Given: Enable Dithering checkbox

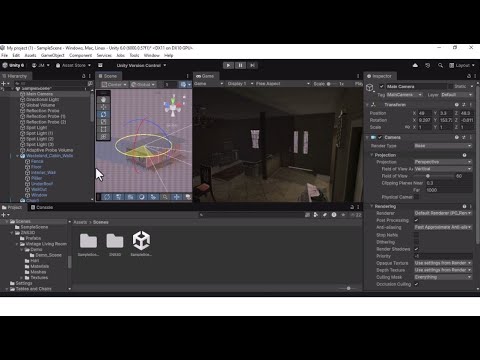Looking at the screenshot, I should click(416, 242).
